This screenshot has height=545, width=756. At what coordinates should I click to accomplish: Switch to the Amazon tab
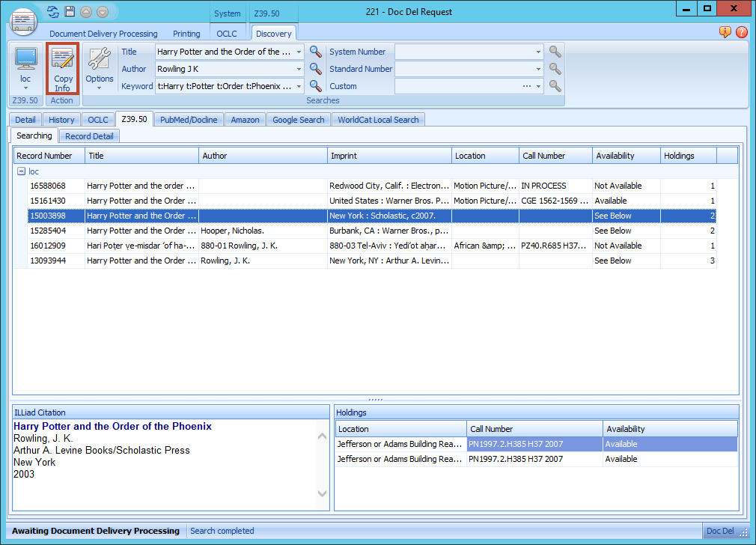coord(245,119)
